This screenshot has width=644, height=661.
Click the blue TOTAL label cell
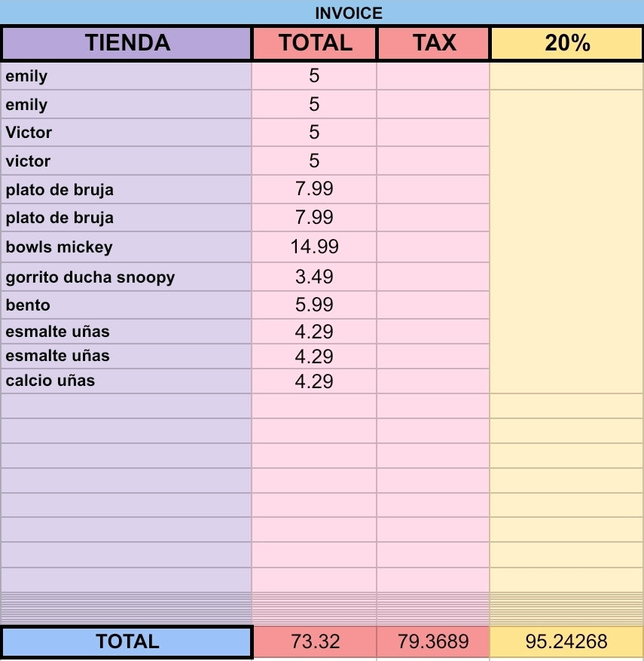pyautogui.click(x=127, y=641)
